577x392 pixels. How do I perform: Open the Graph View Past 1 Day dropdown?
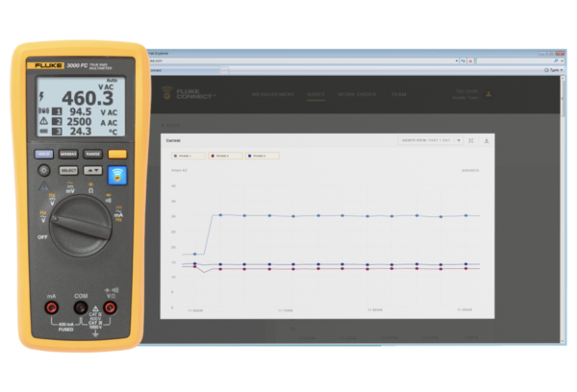coord(430,140)
